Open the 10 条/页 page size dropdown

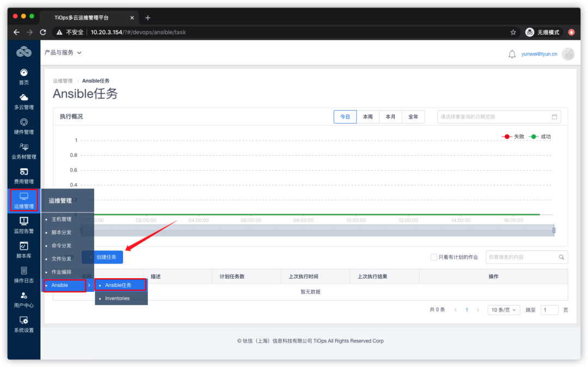pos(503,309)
